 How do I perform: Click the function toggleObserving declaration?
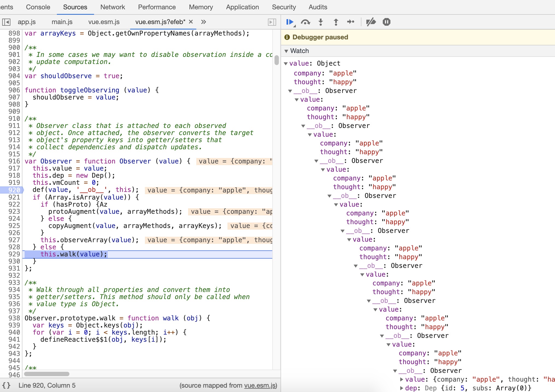(x=92, y=90)
